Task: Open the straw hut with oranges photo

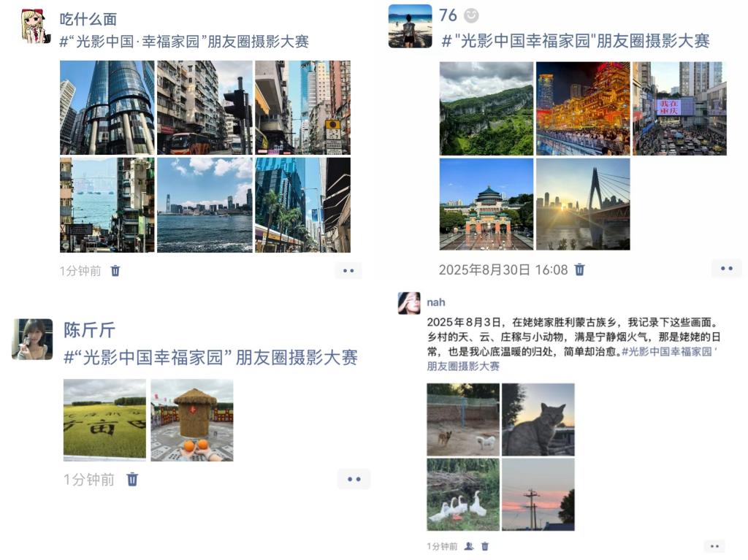Action: click(192, 421)
